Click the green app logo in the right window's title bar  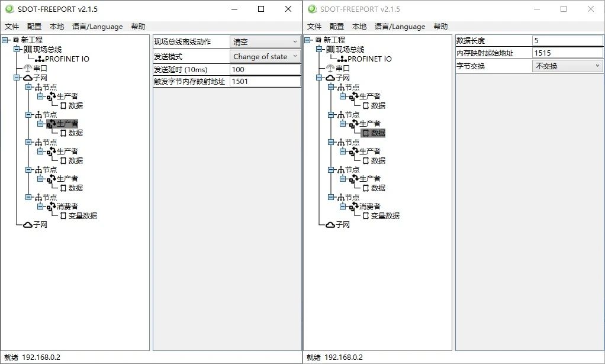[312, 9]
